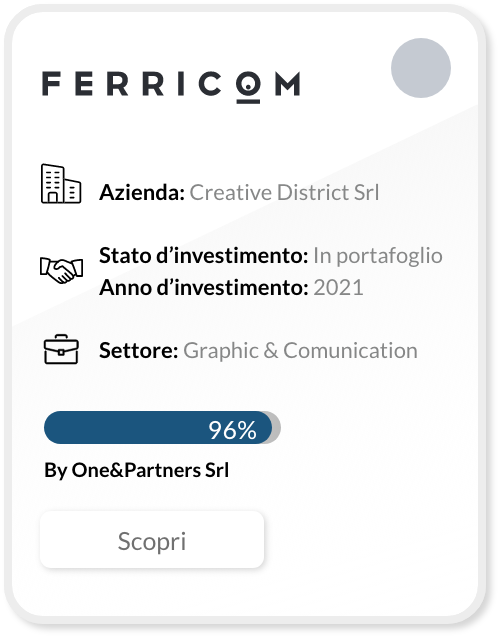Viewport: 500px width, 638px height.
Task: Click the office building icon
Action: point(61,184)
